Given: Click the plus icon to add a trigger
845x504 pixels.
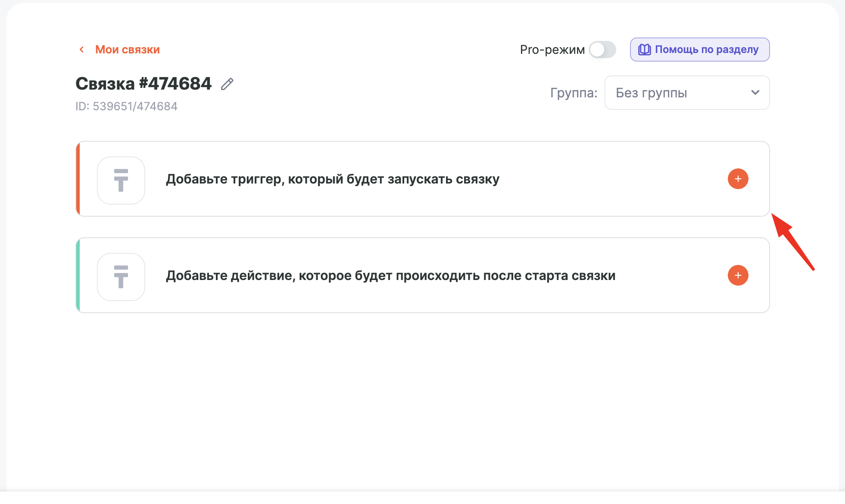Looking at the screenshot, I should 738,179.
